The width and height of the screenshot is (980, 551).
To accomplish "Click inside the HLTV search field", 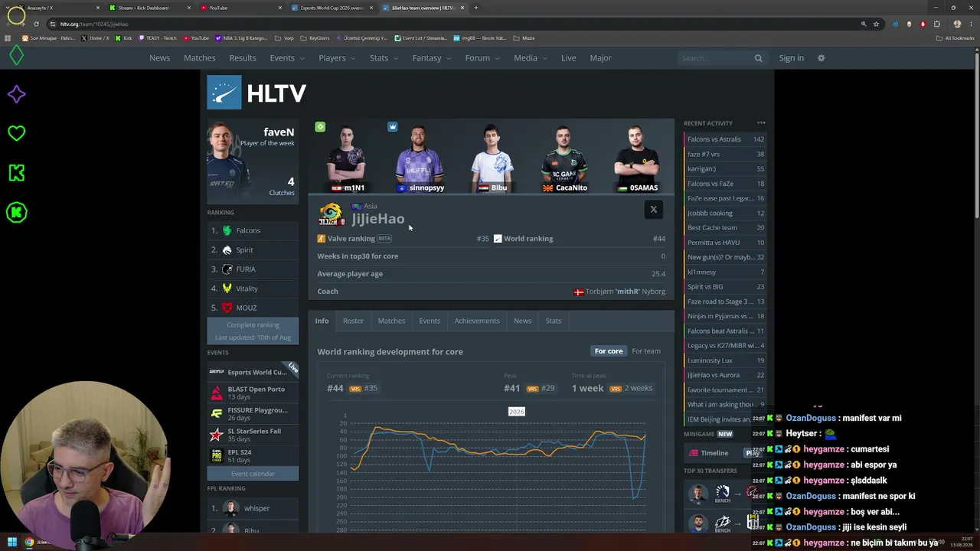I will 717,58.
